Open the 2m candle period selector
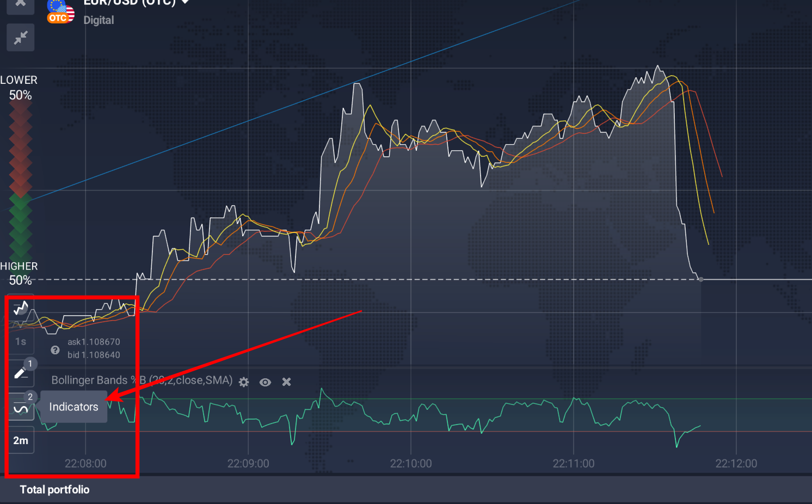 [x=20, y=440]
